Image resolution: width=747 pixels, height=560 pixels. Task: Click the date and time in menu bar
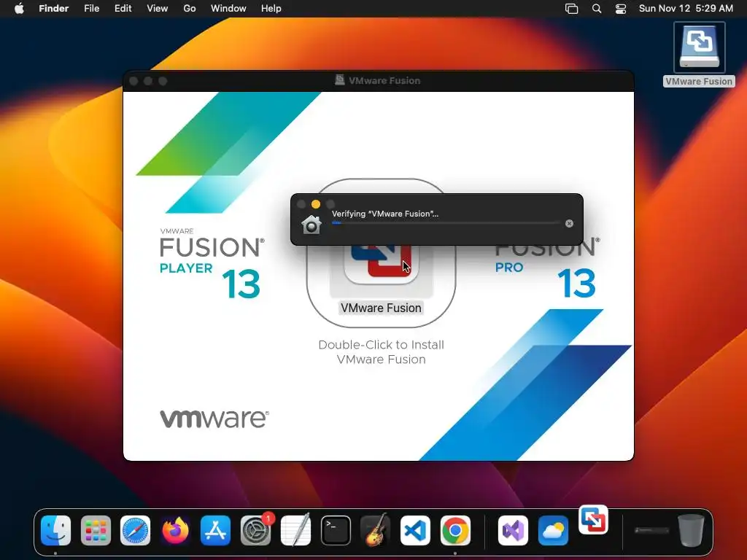(x=686, y=9)
